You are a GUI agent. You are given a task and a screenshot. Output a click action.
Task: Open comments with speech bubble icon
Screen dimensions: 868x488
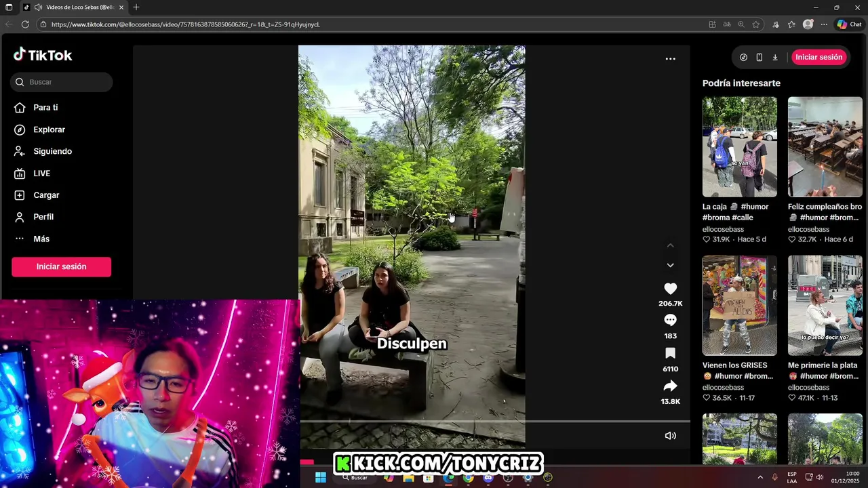click(670, 320)
